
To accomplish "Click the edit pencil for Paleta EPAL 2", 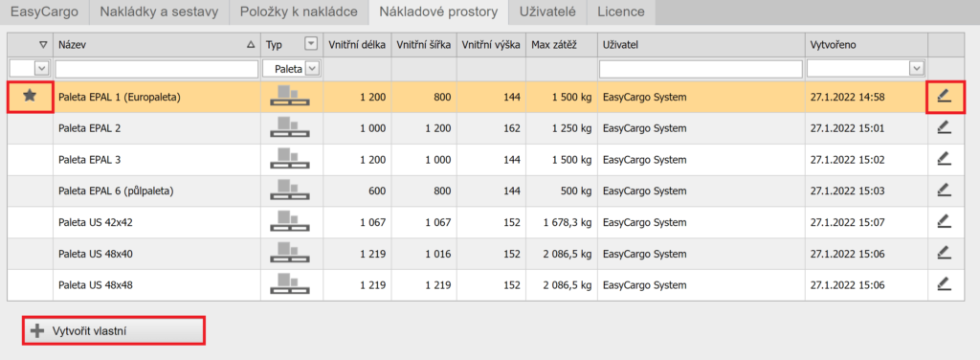I will [x=944, y=127].
